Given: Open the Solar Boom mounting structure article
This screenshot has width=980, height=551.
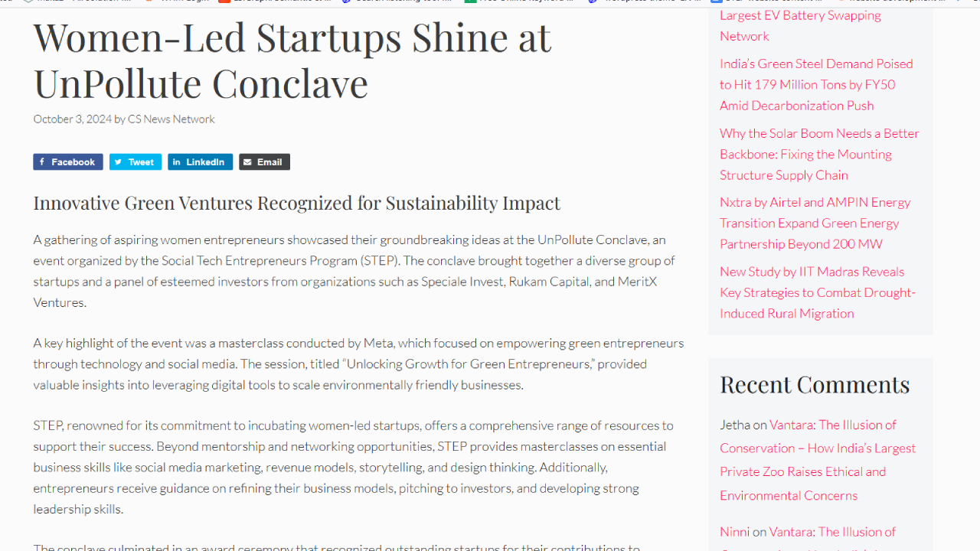Looking at the screenshot, I should click(x=818, y=154).
